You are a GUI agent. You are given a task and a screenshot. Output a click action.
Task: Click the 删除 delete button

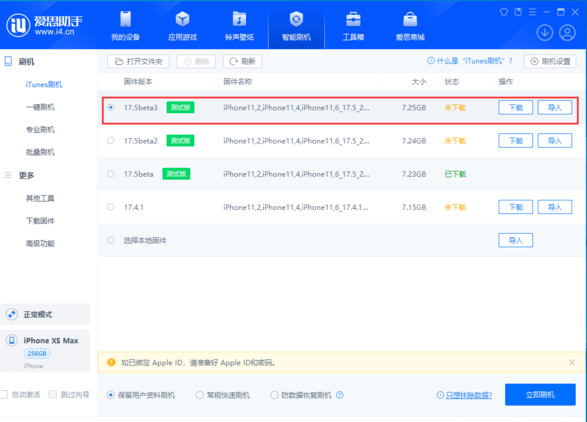tap(196, 61)
